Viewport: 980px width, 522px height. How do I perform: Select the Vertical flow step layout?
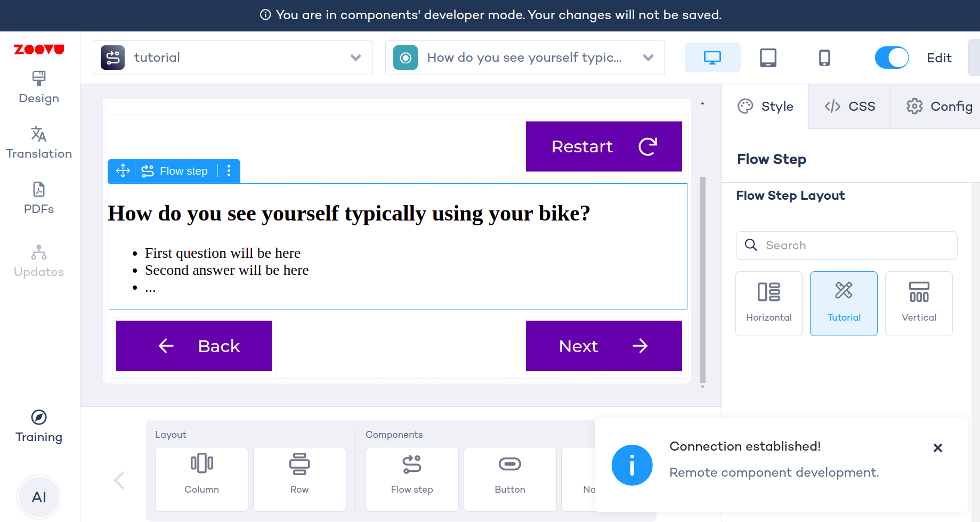pos(919,303)
